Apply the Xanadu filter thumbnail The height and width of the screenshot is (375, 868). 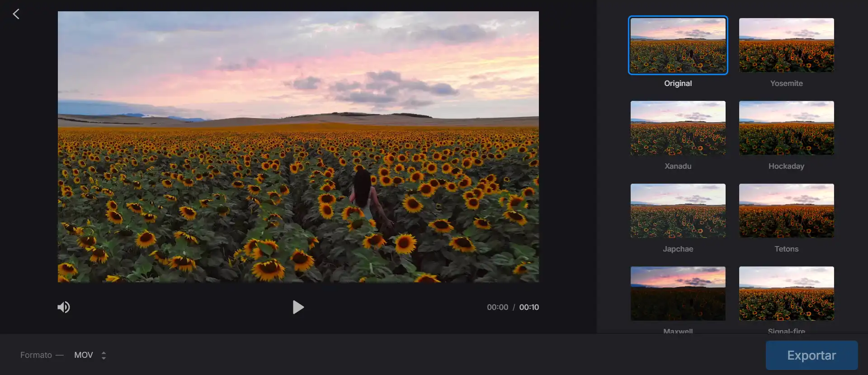click(678, 128)
